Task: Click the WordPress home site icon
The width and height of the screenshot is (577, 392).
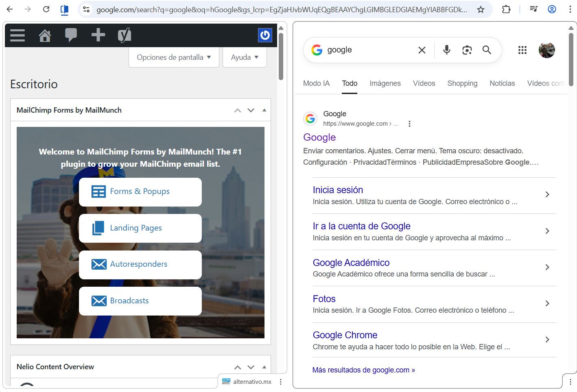Action: (45, 36)
